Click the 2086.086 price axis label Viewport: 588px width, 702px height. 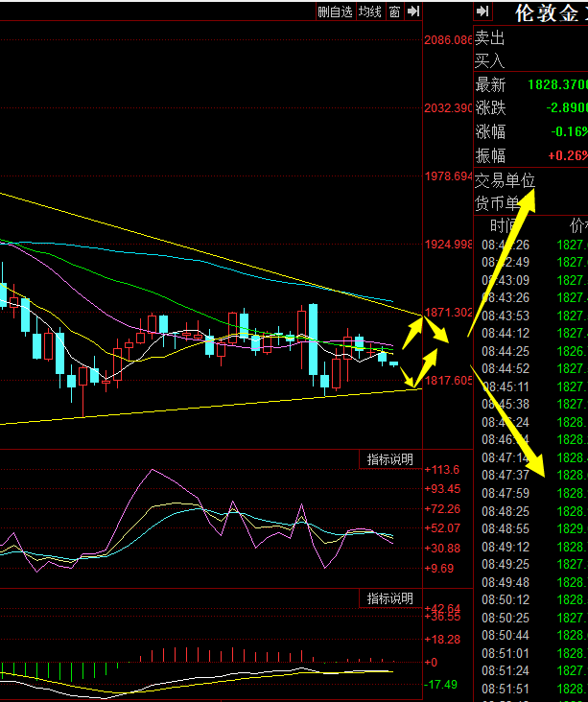point(448,40)
